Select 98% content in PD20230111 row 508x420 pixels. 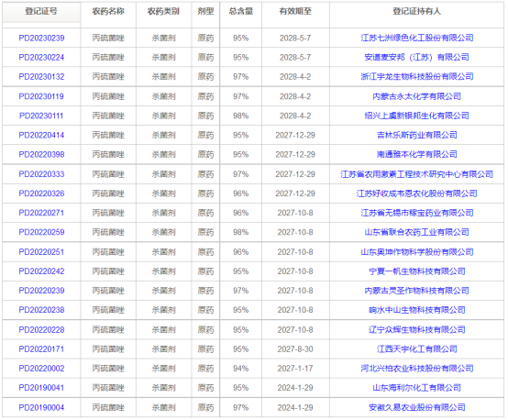pos(241,116)
